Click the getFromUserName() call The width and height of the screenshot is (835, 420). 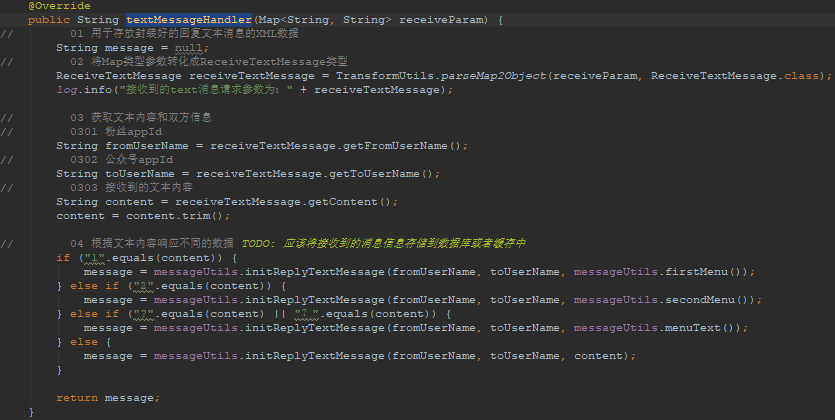402,146
